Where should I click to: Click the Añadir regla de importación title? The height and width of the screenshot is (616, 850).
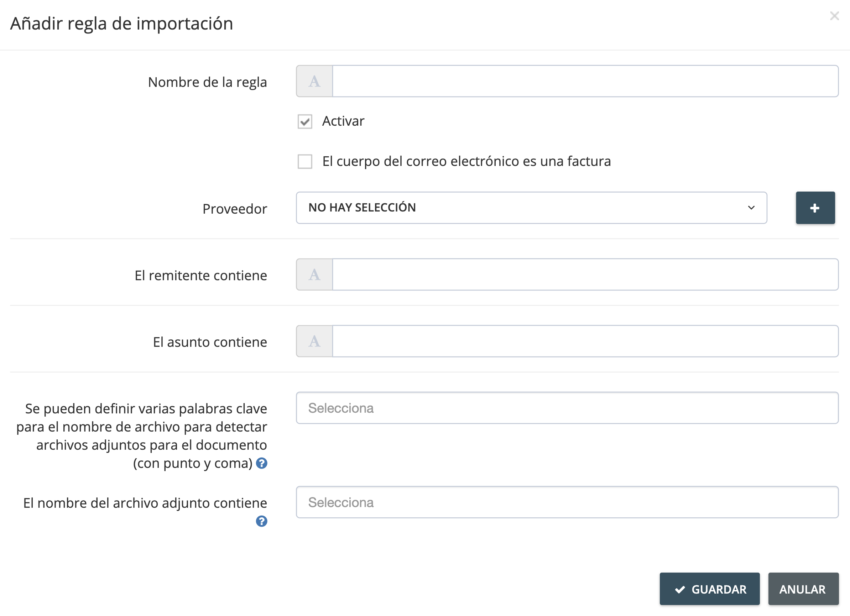[122, 24]
